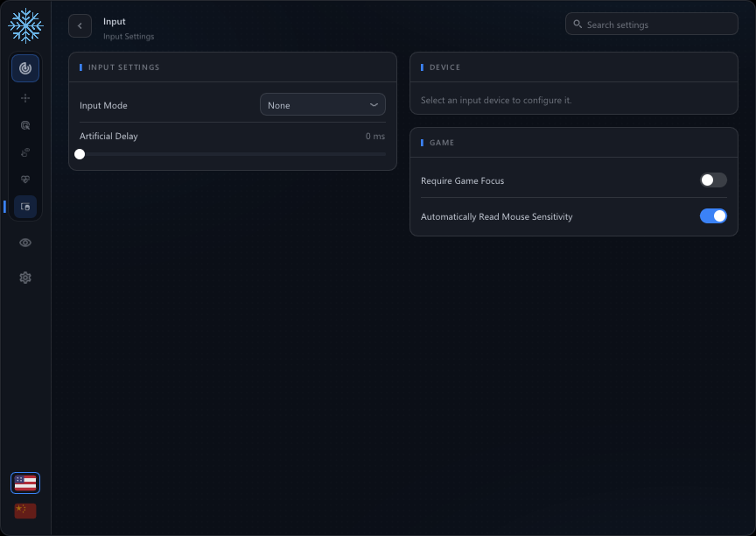Select the hand gesture sidebar icon
The height and width of the screenshot is (536, 756).
coord(25,152)
